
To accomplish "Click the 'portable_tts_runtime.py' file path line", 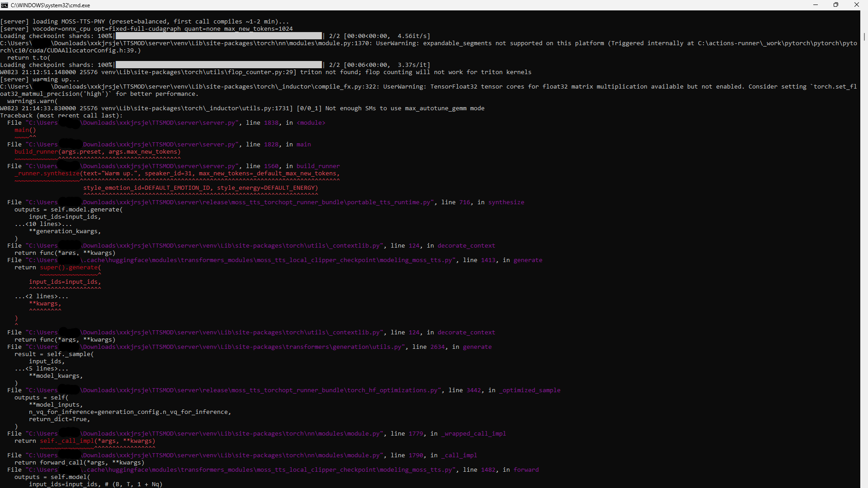I will pyautogui.click(x=266, y=202).
